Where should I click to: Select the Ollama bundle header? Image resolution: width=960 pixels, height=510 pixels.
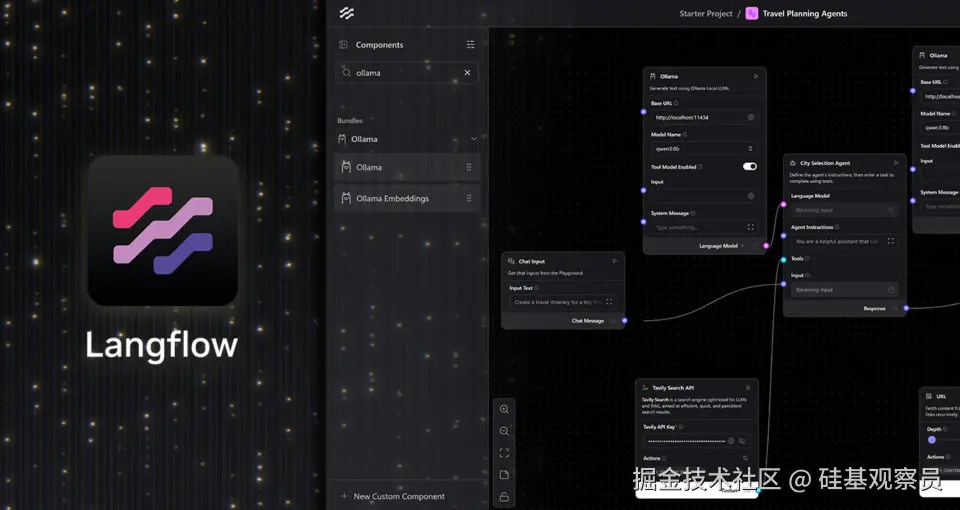(x=407, y=139)
